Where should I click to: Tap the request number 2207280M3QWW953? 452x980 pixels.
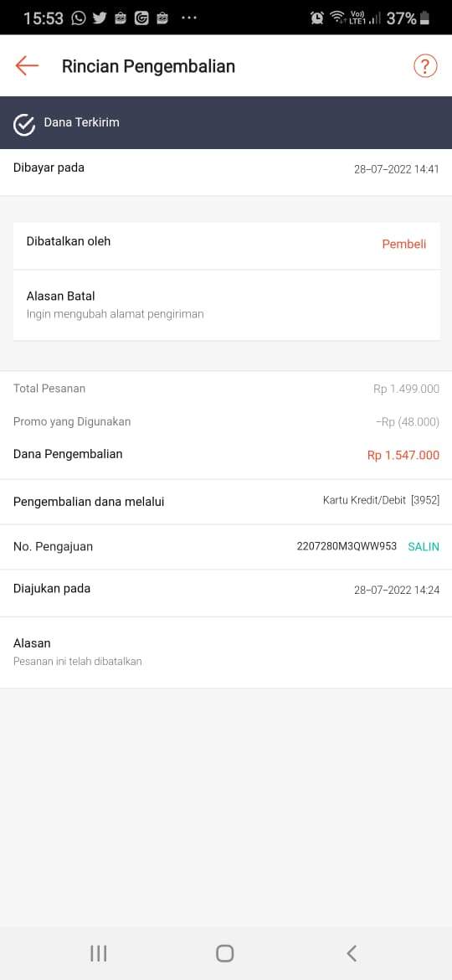[x=347, y=546]
